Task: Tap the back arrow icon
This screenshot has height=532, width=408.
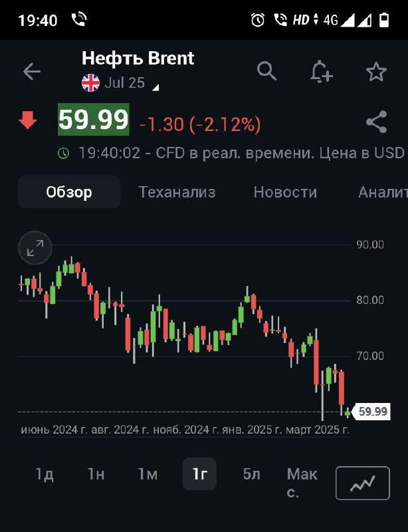Action: pyautogui.click(x=32, y=72)
